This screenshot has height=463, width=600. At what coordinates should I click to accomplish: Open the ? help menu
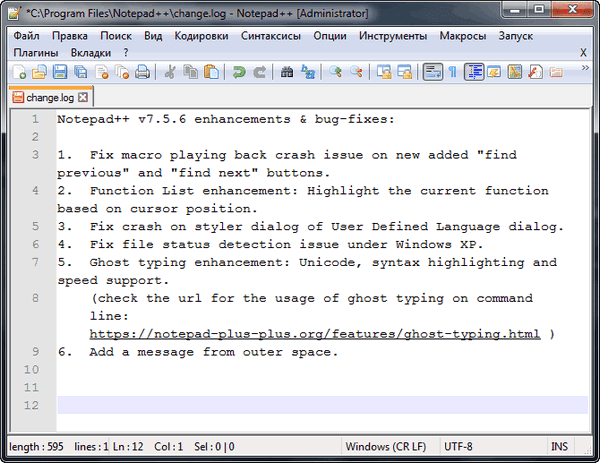(126, 52)
